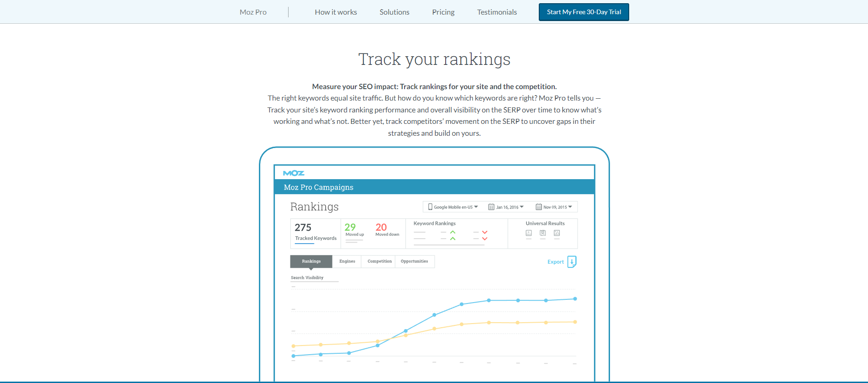The height and width of the screenshot is (383, 868).
Task: Navigate to Pricing
Action: 443,12
